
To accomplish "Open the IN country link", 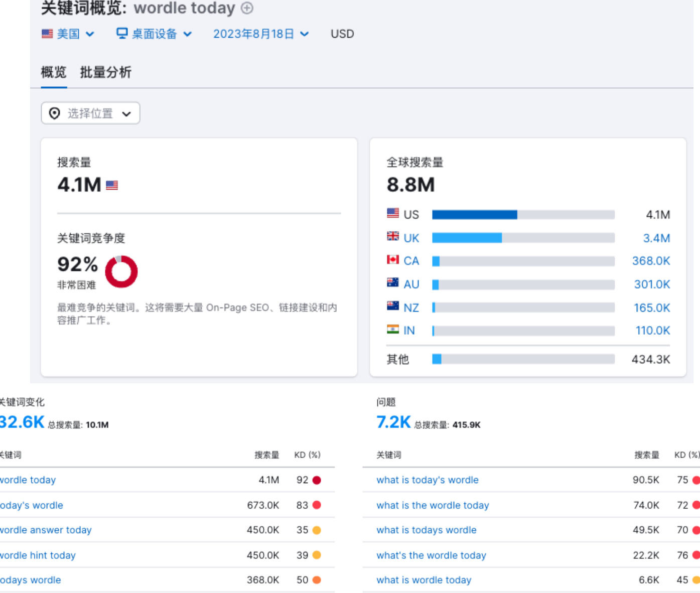I will [x=409, y=330].
